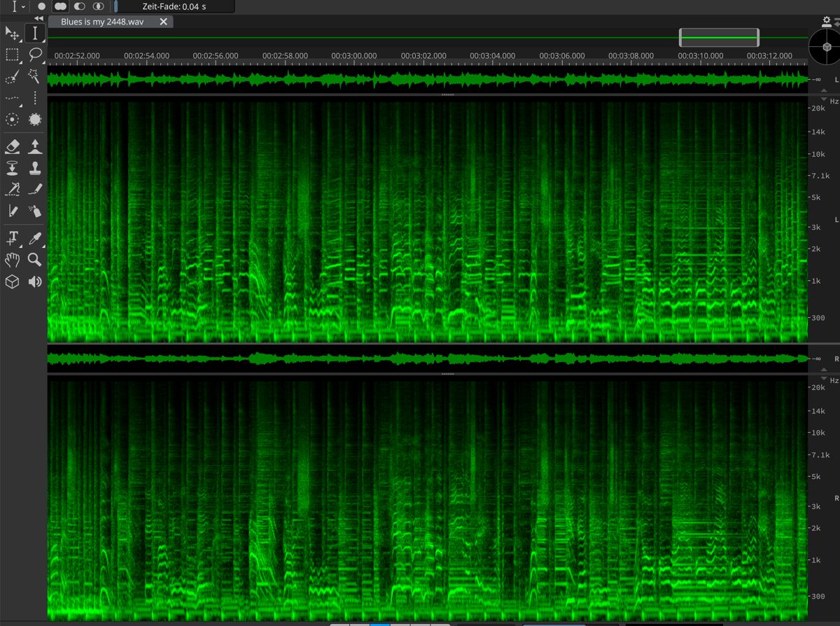
Task: Activate the Transient selection tool (filled dotted circle)
Action: [35, 120]
